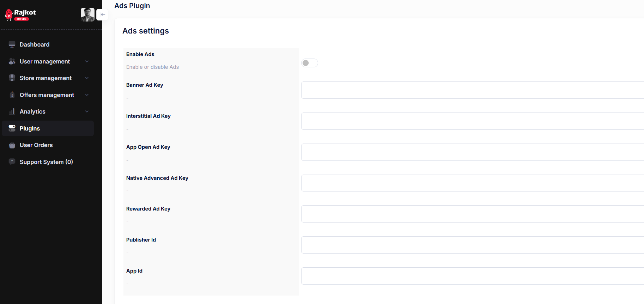Expand User management chevron
The image size is (644, 304).
87,61
